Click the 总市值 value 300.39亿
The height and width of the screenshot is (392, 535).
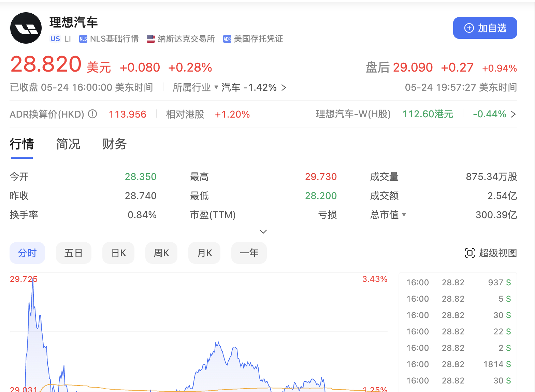point(496,215)
